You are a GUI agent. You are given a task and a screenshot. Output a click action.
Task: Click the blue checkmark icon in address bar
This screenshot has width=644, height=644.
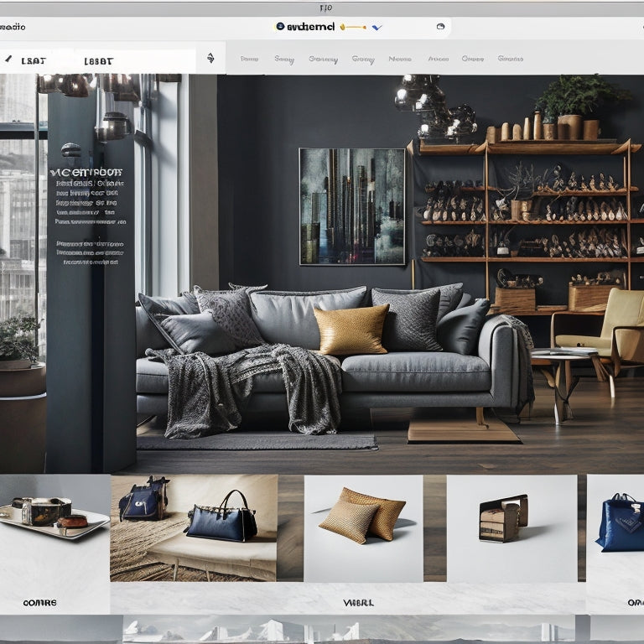[377, 27]
